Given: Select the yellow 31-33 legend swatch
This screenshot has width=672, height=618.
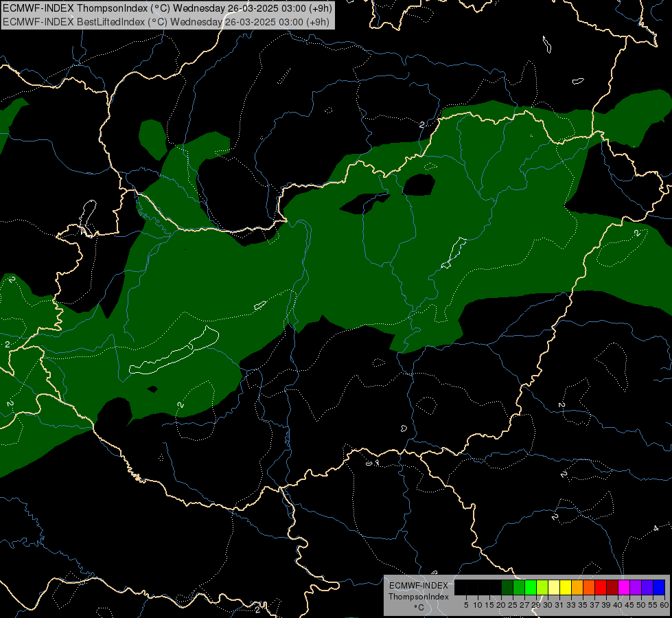Looking at the screenshot, I should 566,587.
